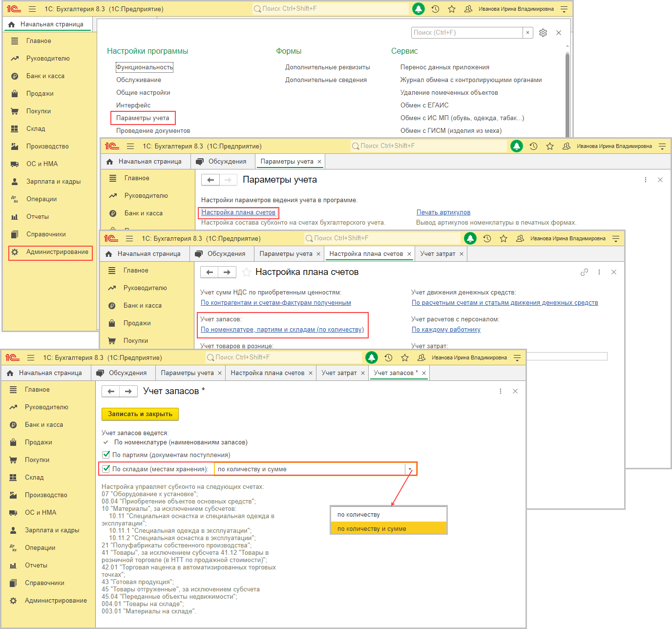This screenshot has width=672, height=629.
Task: Click Удаление помеченных объектов link
Action: pos(449,93)
